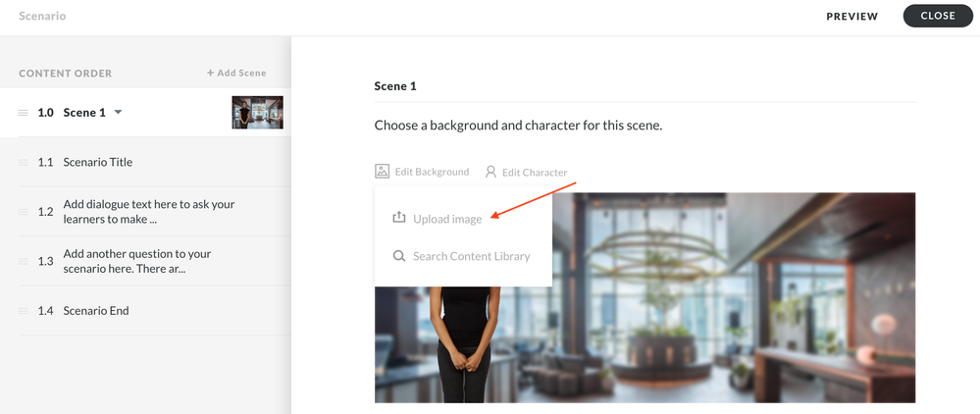The width and height of the screenshot is (980, 414).
Task: Click the magnifier icon for Content Library
Action: point(399,256)
